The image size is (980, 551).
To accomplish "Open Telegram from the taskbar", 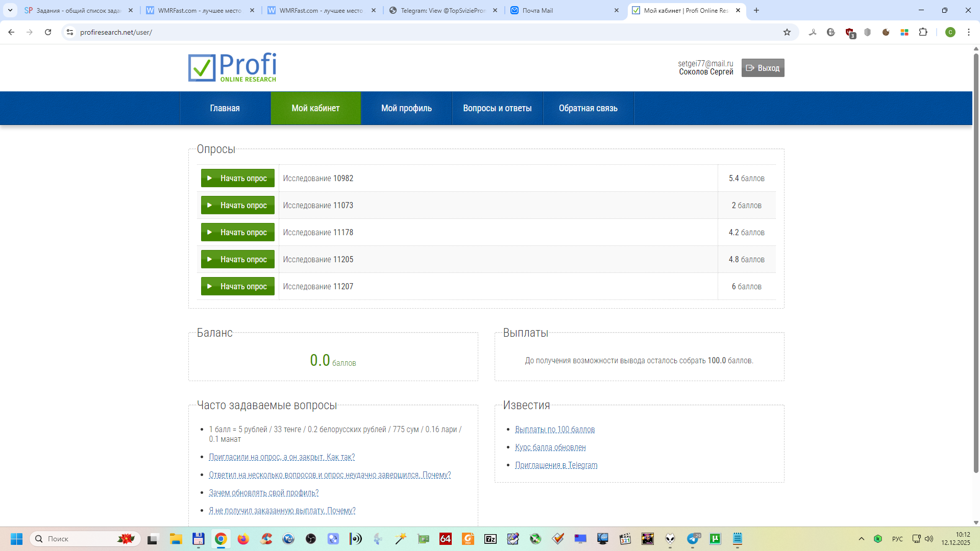I will [693, 539].
